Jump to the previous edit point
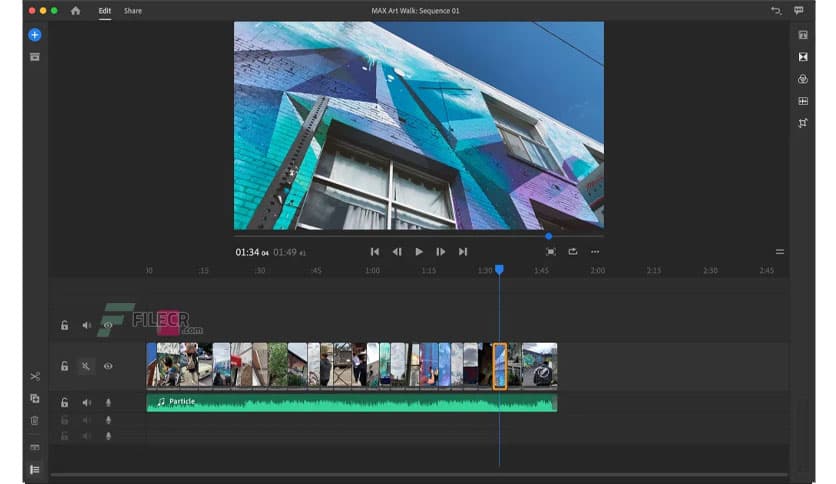 click(x=375, y=252)
